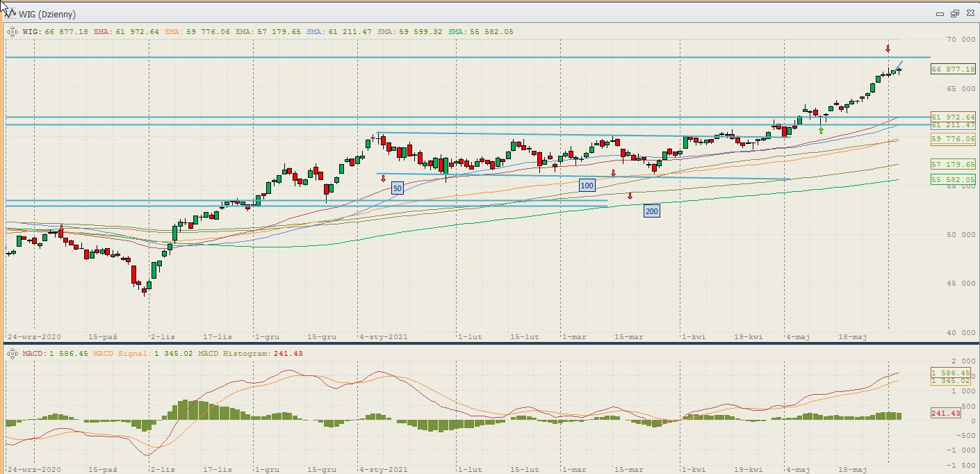This screenshot has height=474, width=980.
Task: Click the 1 586.45 MACD value tag
Action: (950, 373)
